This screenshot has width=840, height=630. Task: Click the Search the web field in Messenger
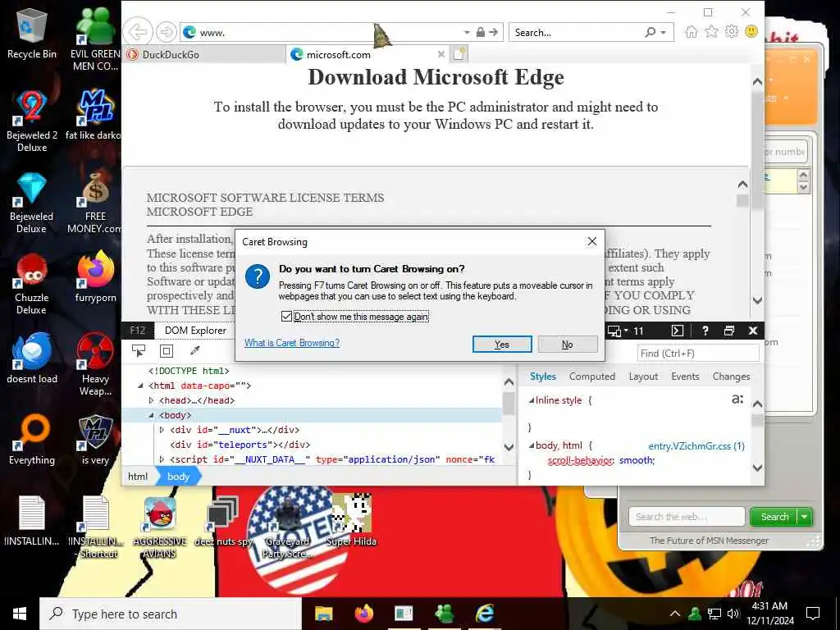click(x=687, y=517)
